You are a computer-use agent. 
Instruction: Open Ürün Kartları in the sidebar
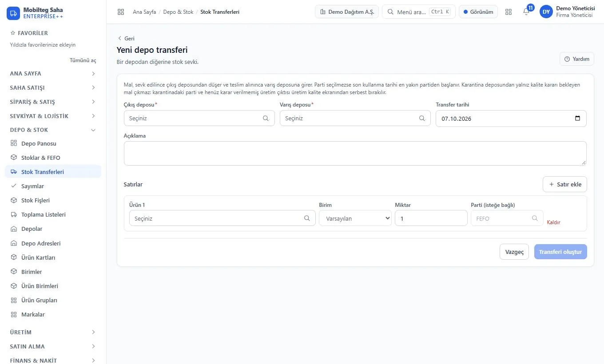point(53,257)
